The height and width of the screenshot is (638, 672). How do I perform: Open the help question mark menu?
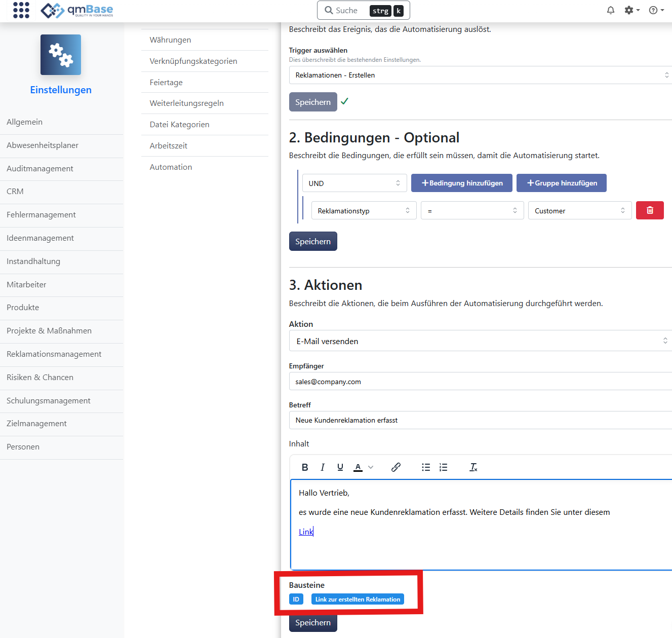click(x=656, y=10)
